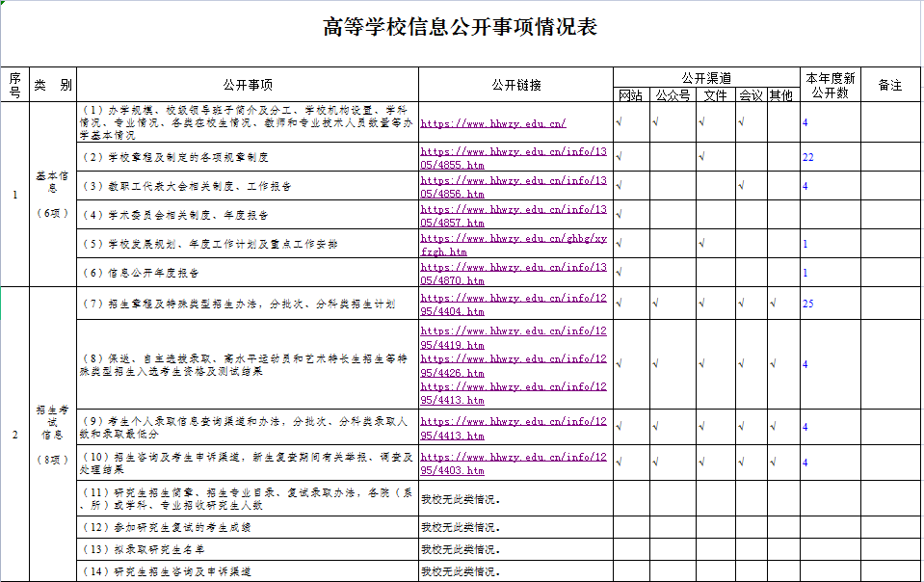Click the 其他 checkmark in item (7) row
The image size is (924, 582).
tap(774, 304)
